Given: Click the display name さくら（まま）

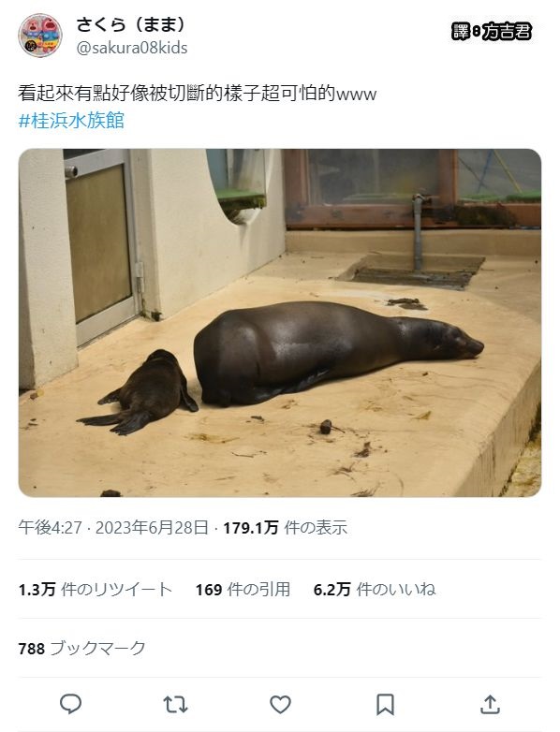Looking at the screenshot, I should coord(131,24).
